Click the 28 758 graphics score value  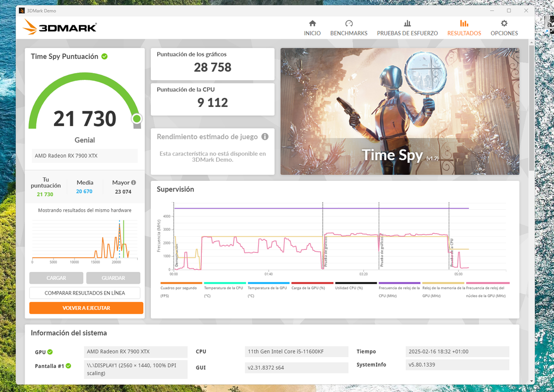[213, 67]
